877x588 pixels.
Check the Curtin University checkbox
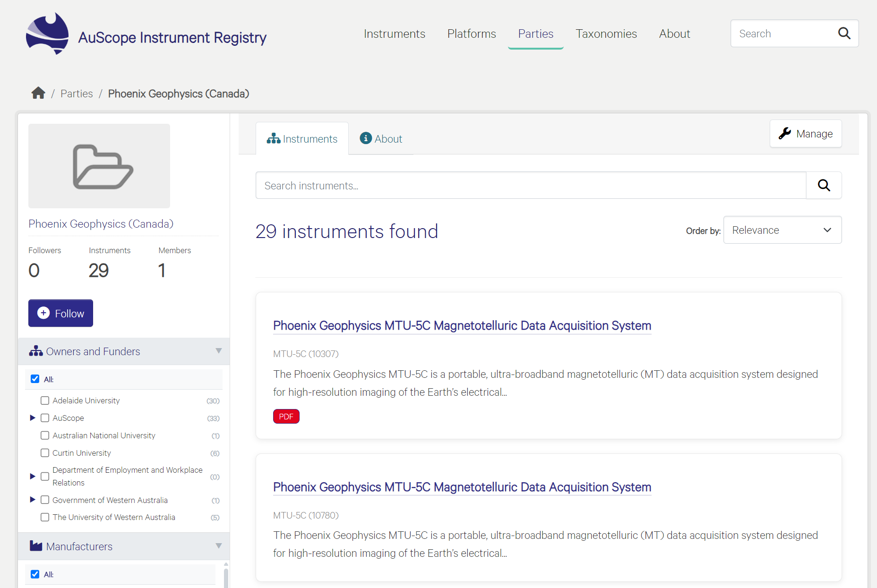[x=45, y=453]
